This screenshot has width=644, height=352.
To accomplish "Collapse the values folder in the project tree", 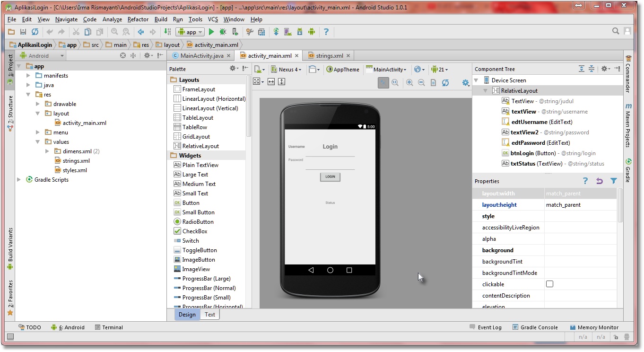I will [37, 141].
